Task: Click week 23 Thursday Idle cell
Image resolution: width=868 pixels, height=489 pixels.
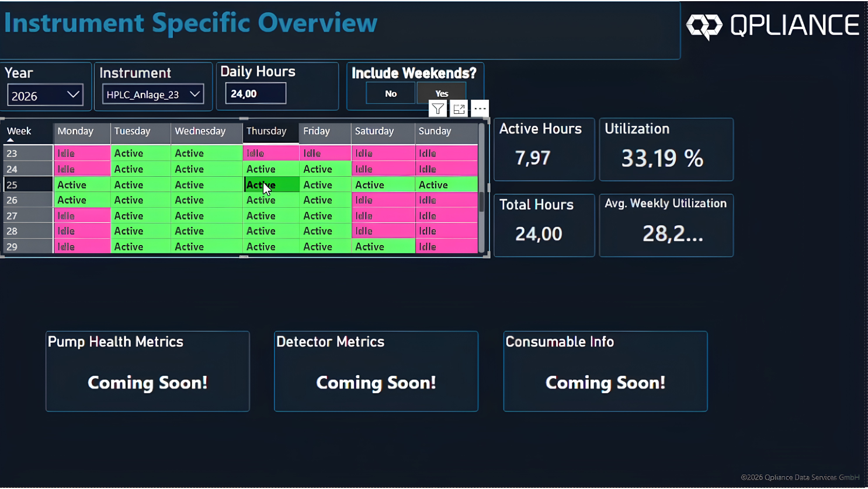Action: [x=271, y=153]
